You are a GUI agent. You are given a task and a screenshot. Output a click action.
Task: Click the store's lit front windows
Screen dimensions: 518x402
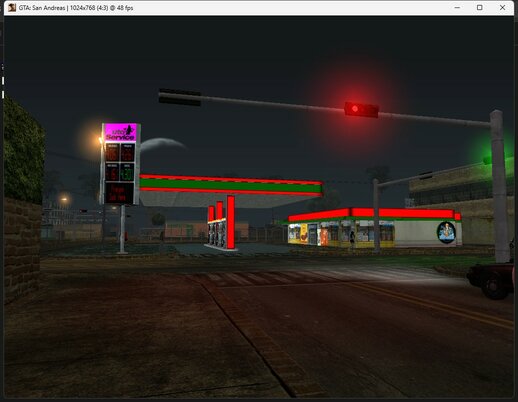(x=341, y=233)
